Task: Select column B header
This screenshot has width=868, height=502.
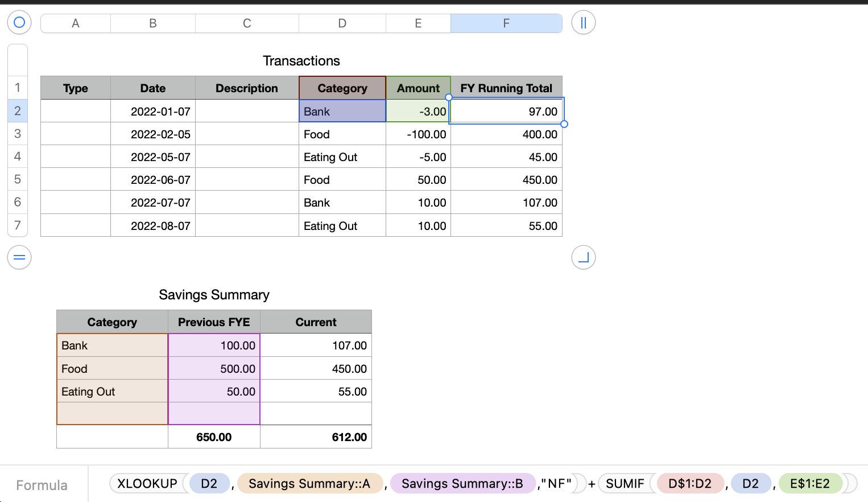Action: tap(153, 23)
